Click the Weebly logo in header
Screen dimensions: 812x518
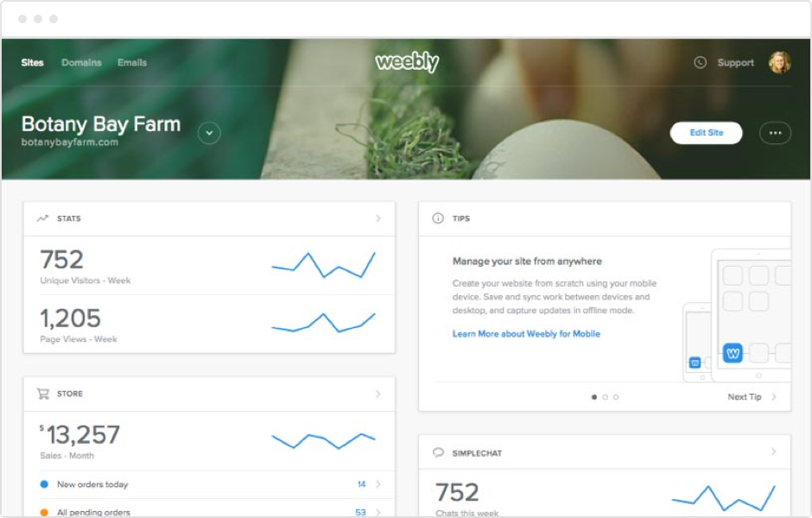pyautogui.click(x=407, y=62)
